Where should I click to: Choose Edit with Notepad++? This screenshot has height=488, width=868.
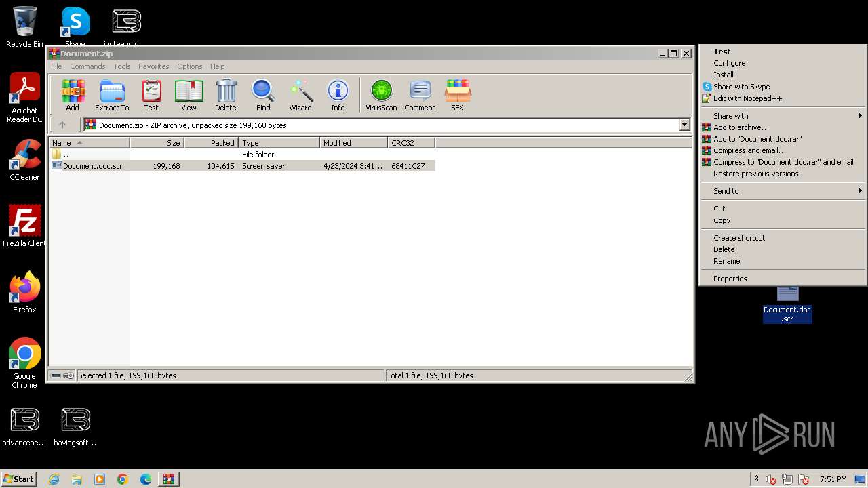pyautogui.click(x=783, y=98)
